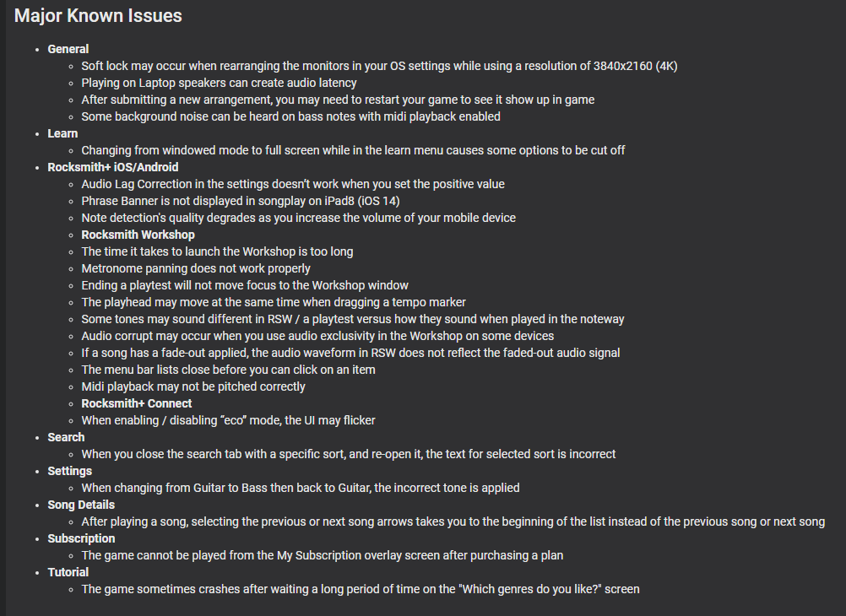
Task: Click the Tutorial section heading
Action: coord(68,572)
